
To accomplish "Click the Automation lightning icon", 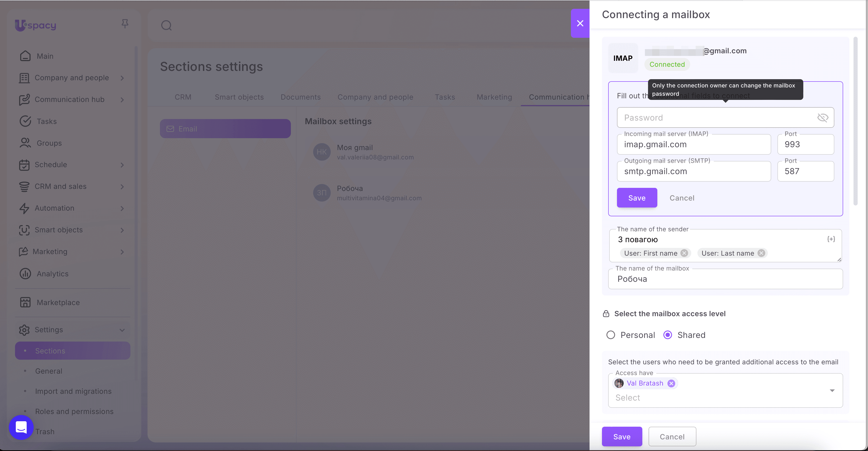I will click(24, 208).
